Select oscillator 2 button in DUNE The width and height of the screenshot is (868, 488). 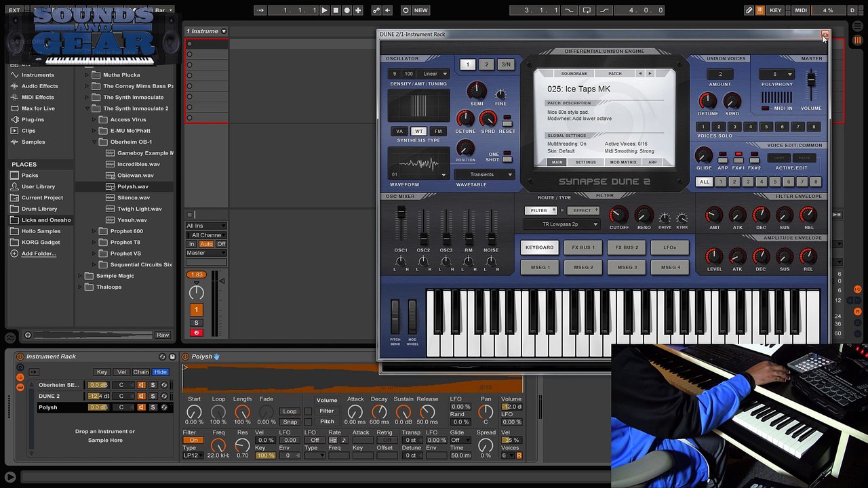[x=486, y=64]
